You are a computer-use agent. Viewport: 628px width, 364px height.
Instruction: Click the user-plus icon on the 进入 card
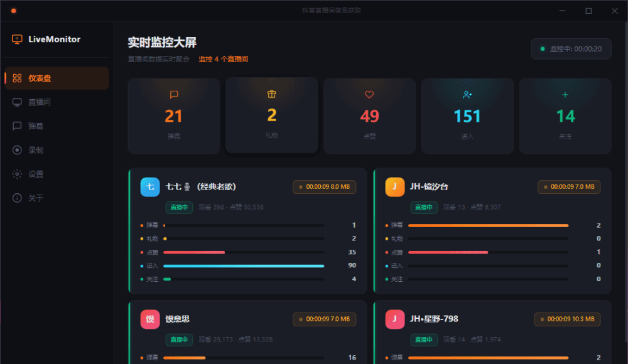coord(467,95)
